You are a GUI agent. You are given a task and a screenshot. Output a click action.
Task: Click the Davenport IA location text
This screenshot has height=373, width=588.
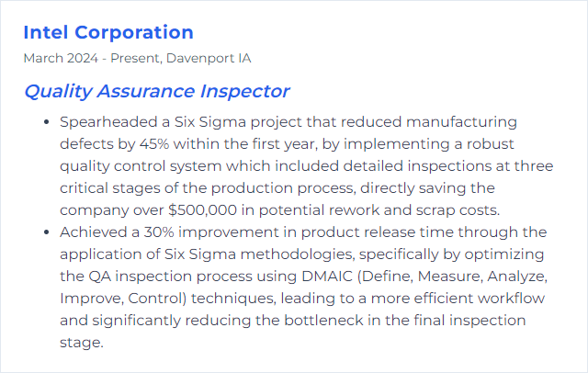point(209,59)
